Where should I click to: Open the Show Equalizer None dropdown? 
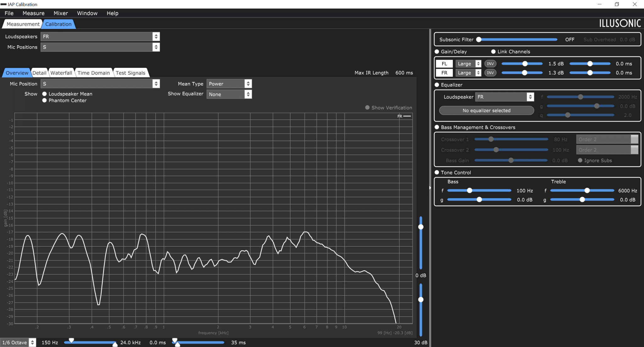click(229, 94)
